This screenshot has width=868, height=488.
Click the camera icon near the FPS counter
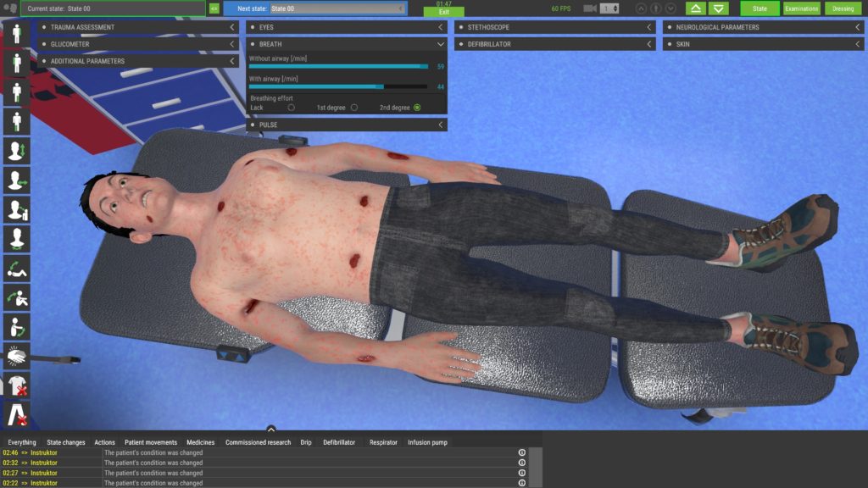tap(588, 8)
